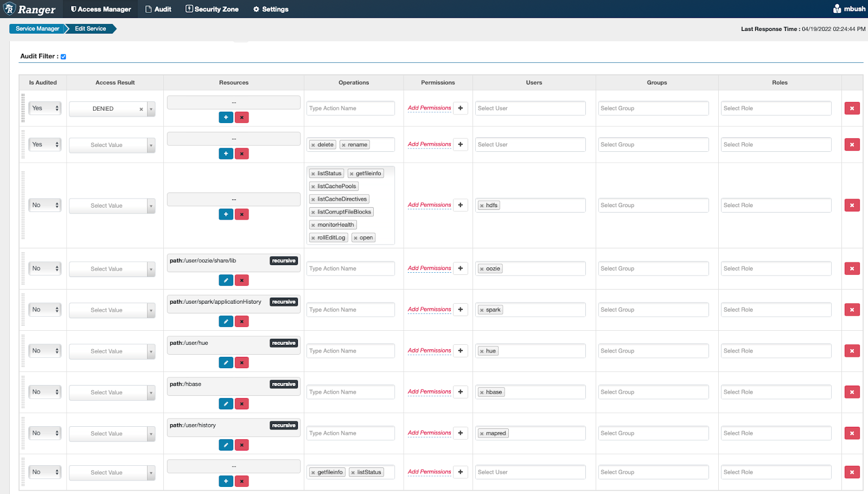Image resolution: width=868 pixels, height=494 pixels.
Task: Click the blue plus icon in the DENIED row resources
Action: pyautogui.click(x=226, y=117)
